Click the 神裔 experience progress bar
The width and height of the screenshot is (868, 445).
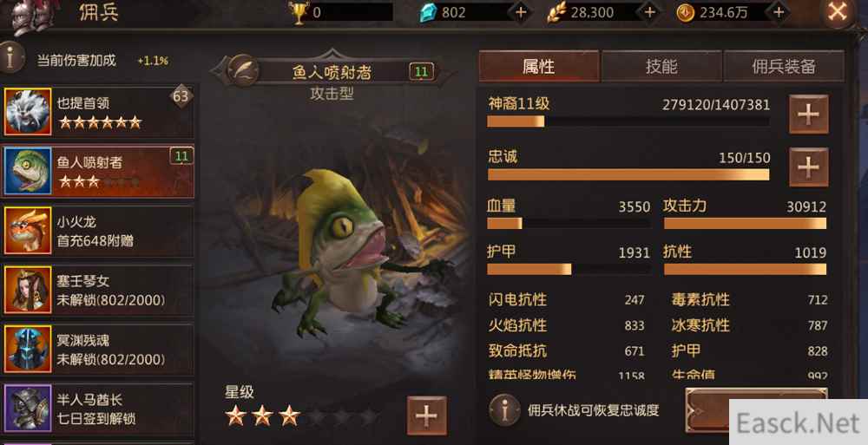tap(628, 121)
